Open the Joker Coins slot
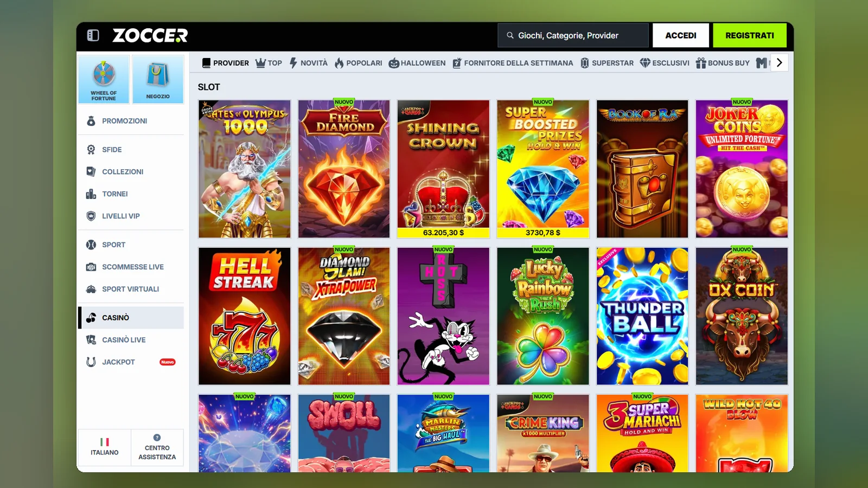The height and width of the screenshot is (488, 868). click(742, 169)
